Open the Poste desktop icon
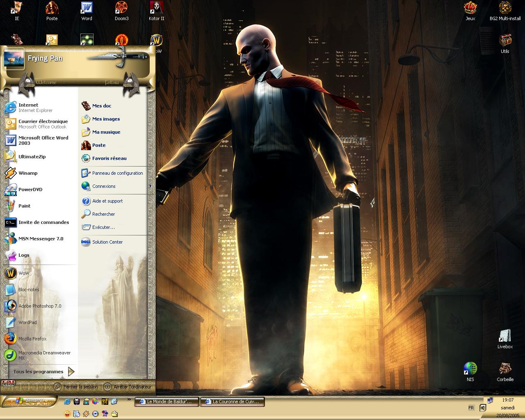This screenshot has height=420, width=525. click(x=52, y=11)
